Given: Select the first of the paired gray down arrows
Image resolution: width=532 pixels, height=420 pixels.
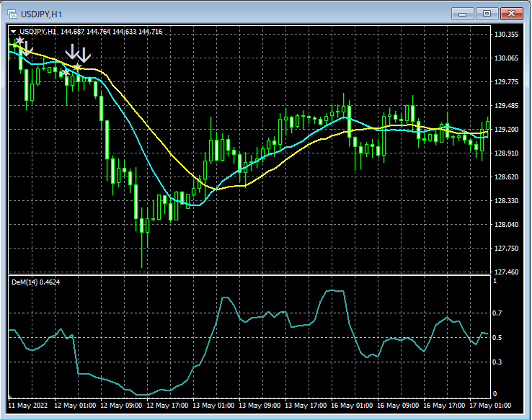Looking at the screenshot, I should pyautogui.click(x=71, y=52).
